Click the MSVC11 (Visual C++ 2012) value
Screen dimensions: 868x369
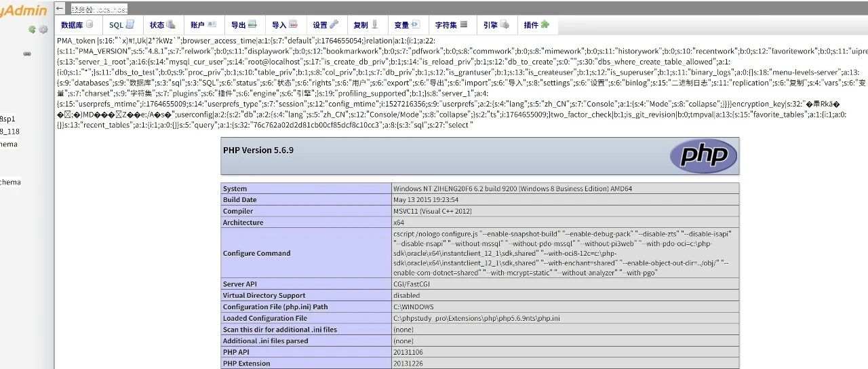(x=433, y=212)
